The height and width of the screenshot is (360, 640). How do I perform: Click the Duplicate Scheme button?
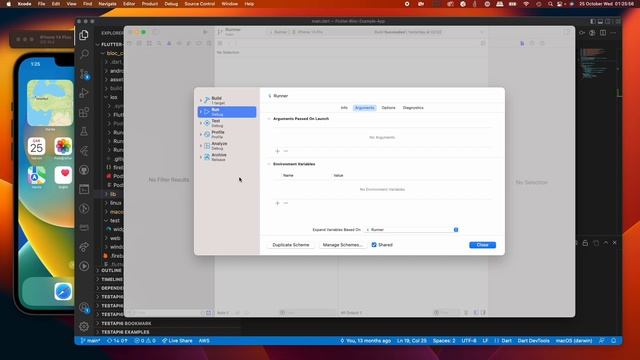pos(291,245)
